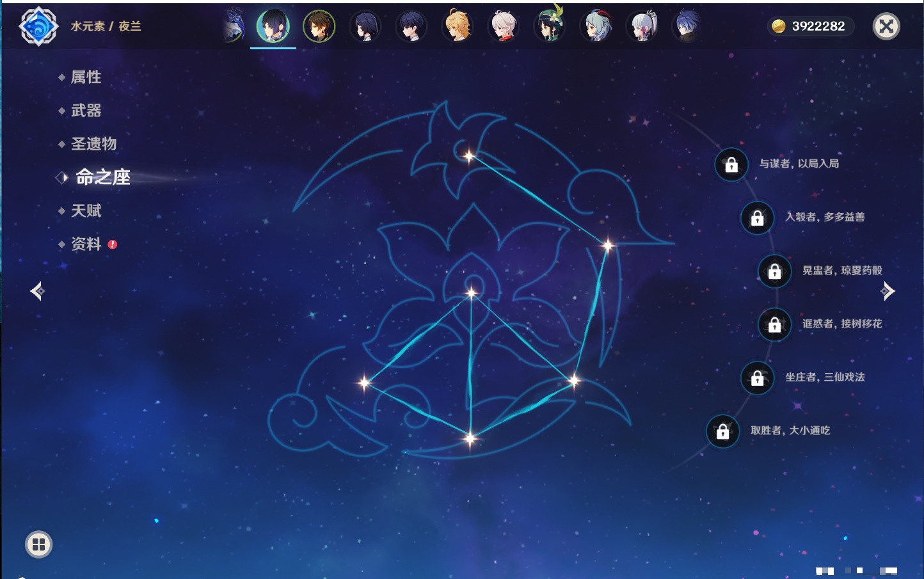Switch to Zhongli's portrait
Screen dimensions: 924x579
319,26
